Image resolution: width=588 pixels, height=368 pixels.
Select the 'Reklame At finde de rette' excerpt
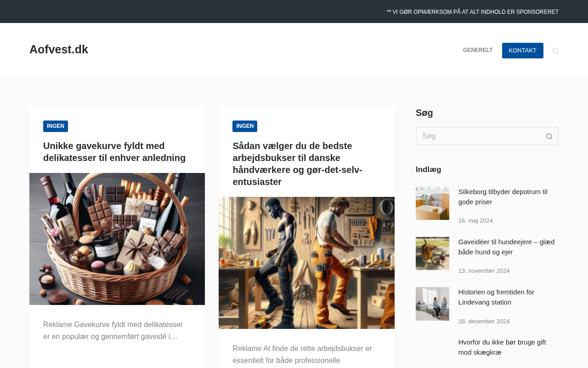click(302, 355)
